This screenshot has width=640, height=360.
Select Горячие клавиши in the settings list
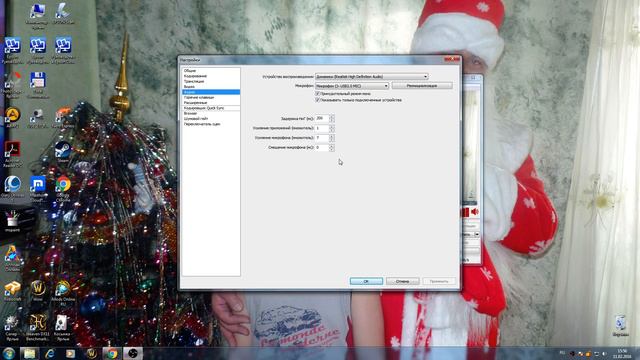[x=211, y=97]
